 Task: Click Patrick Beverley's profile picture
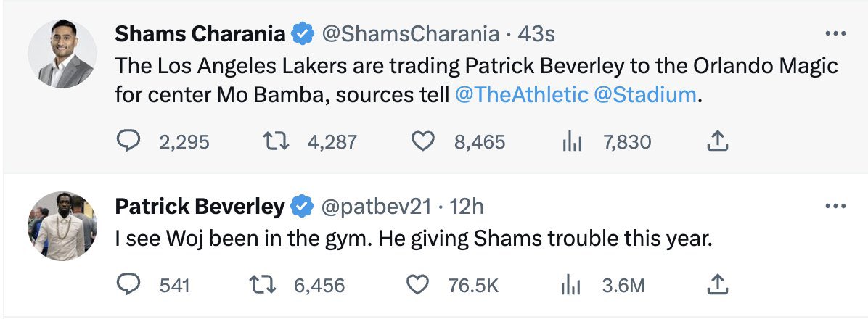tap(62, 226)
